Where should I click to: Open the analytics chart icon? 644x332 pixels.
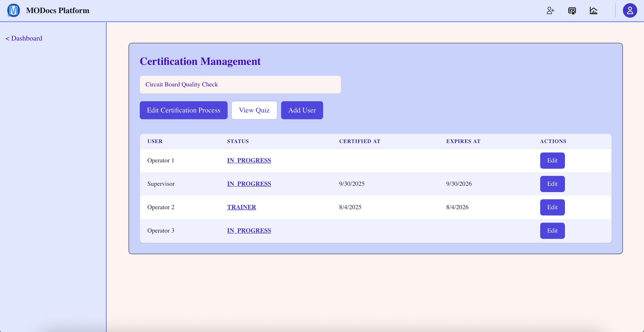[x=594, y=11]
